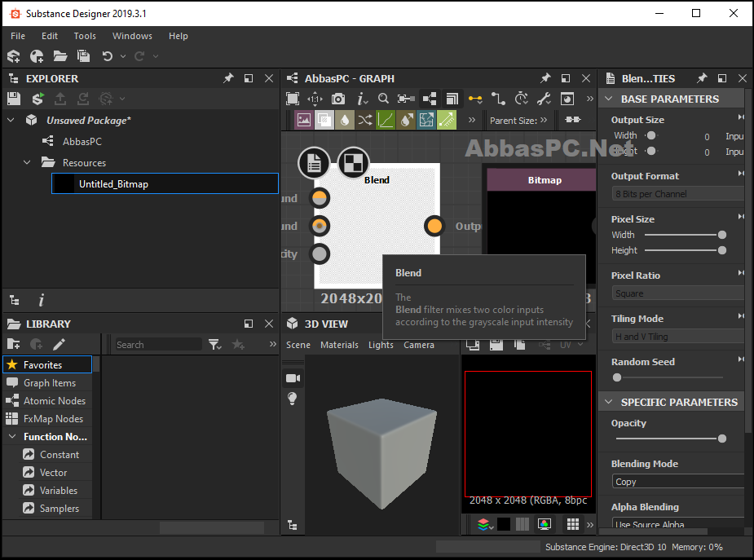Collapse the Specific Parameters section
The width and height of the screenshot is (754, 560).
point(609,402)
